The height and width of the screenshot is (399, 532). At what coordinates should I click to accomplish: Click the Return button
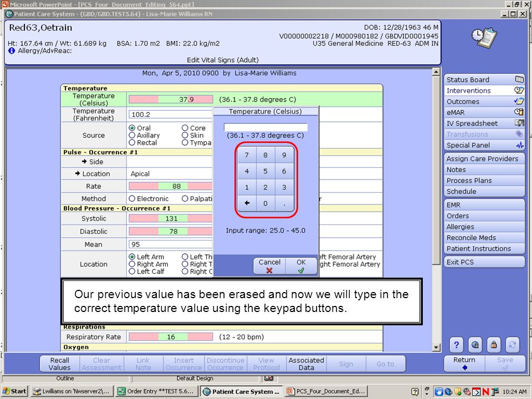[x=464, y=364]
